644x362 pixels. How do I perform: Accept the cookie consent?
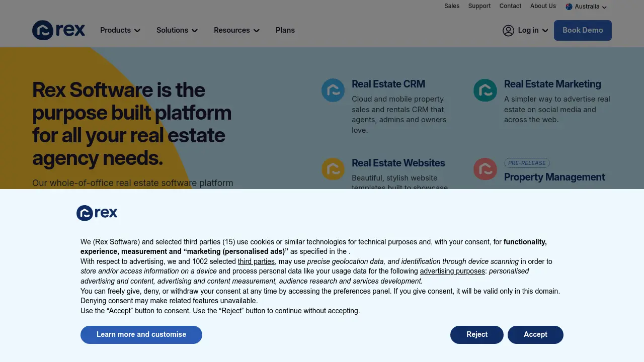click(535, 334)
